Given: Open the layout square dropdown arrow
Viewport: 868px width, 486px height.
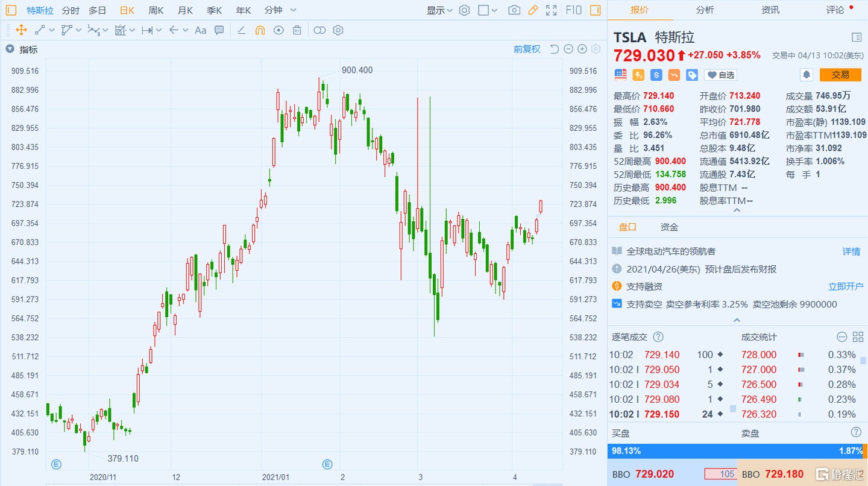Looking at the screenshot, I should (495, 10).
